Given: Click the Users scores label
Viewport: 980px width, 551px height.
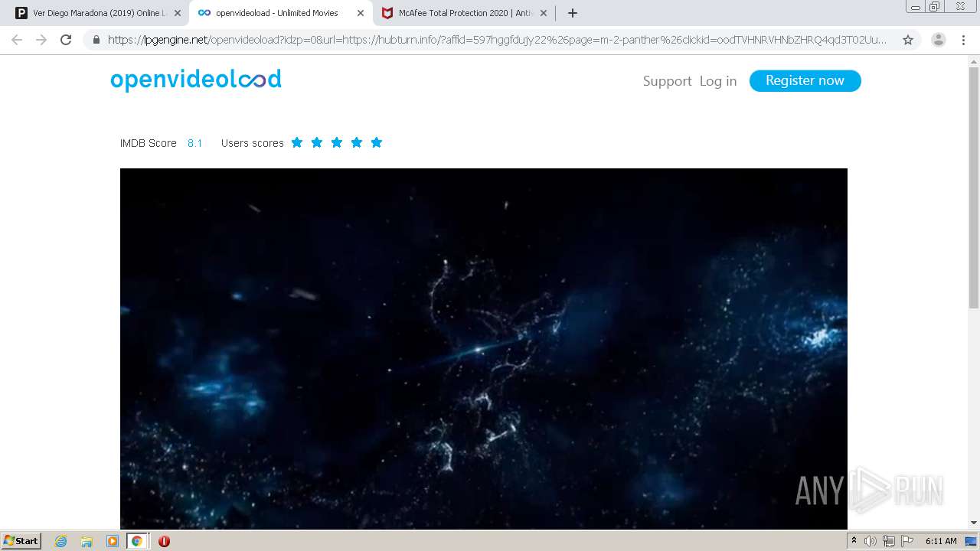Looking at the screenshot, I should click(x=253, y=143).
